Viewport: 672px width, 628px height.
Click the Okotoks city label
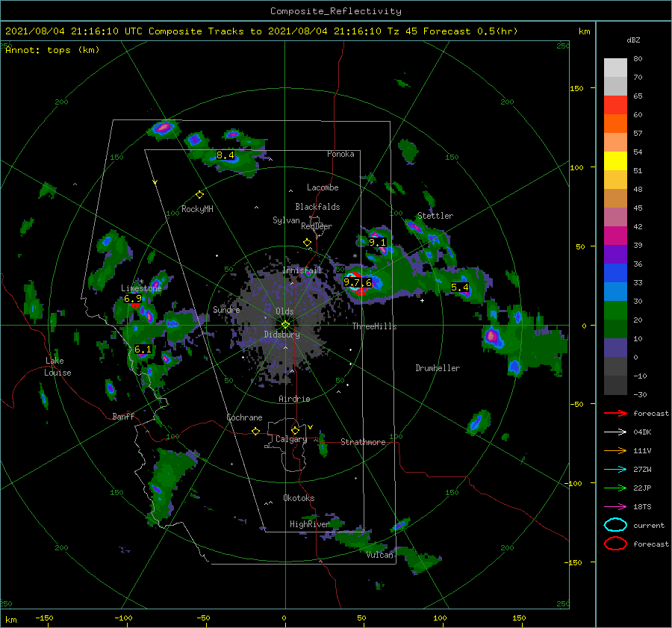pos(299,498)
